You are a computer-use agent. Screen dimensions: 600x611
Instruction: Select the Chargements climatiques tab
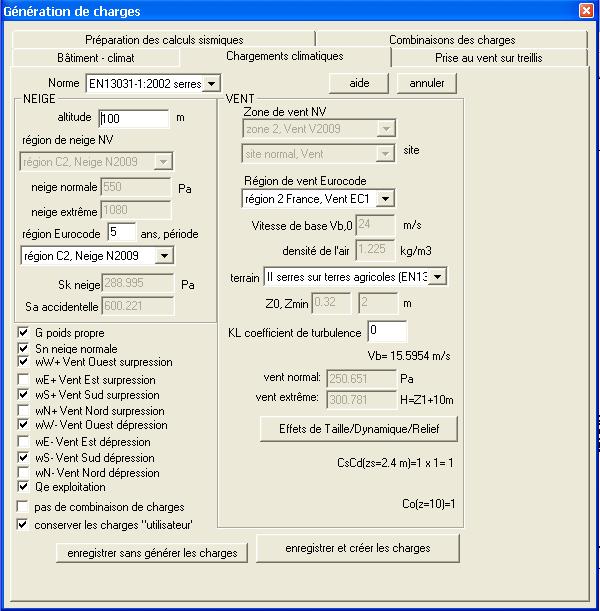284,56
